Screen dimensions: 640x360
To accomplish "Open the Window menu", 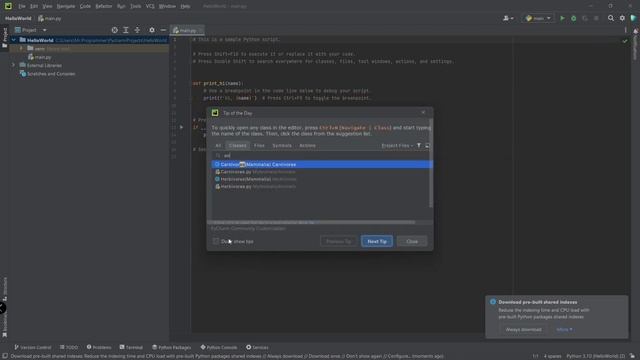I will 167,6.
